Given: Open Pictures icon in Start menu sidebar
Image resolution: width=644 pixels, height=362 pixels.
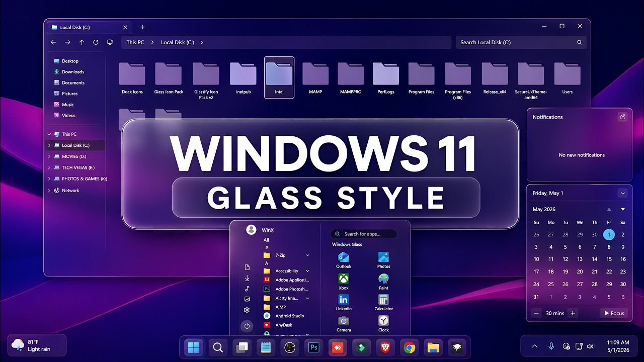Looking at the screenshot, I should pyautogui.click(x=247, y=299).
